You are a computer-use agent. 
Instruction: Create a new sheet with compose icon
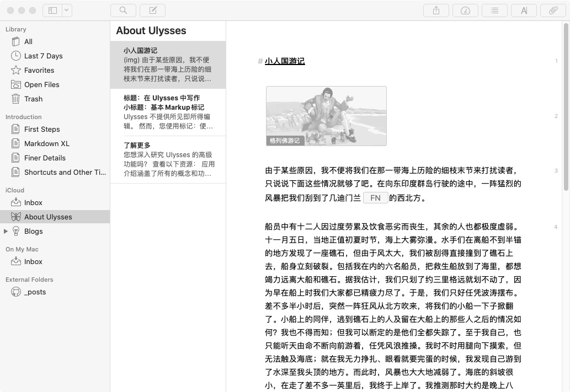[153, 10]
